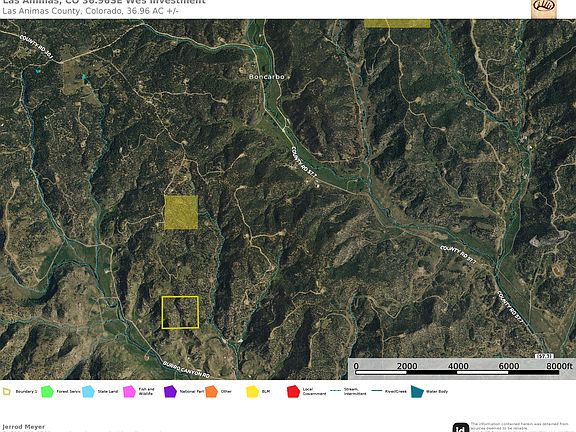Click the '6000' mark on the scale bar

click(x=509, y=366)
